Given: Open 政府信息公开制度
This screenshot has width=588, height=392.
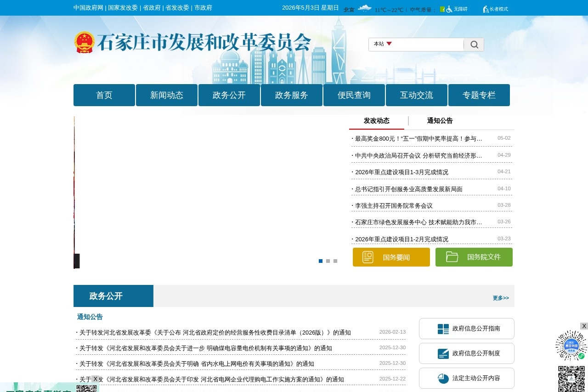Looking at the screenshot, I should 467,353.
